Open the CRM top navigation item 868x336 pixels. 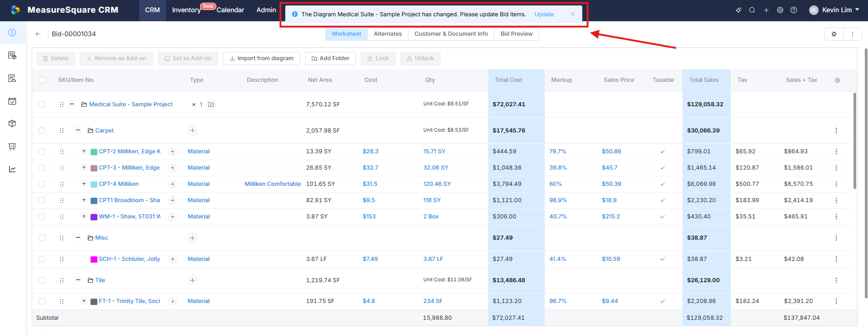click(x=153, y=10)
